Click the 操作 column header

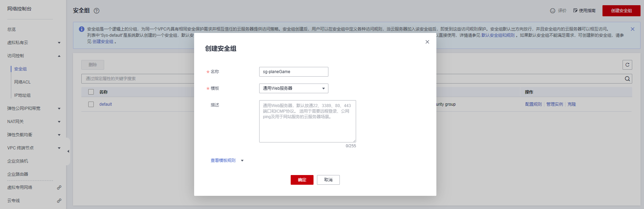pos(529,92)
